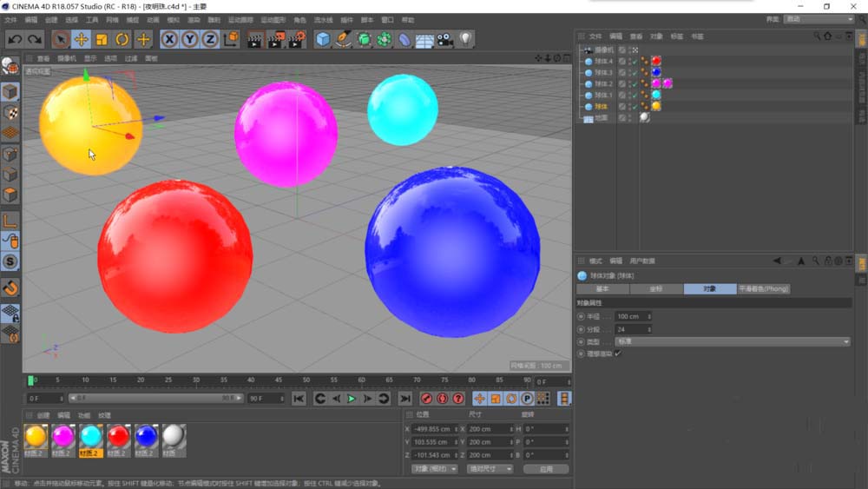The height and width of the screenshot is (489, 868).
Task: Open the Object coordinate mode dropdown
Action: (435, 468)
